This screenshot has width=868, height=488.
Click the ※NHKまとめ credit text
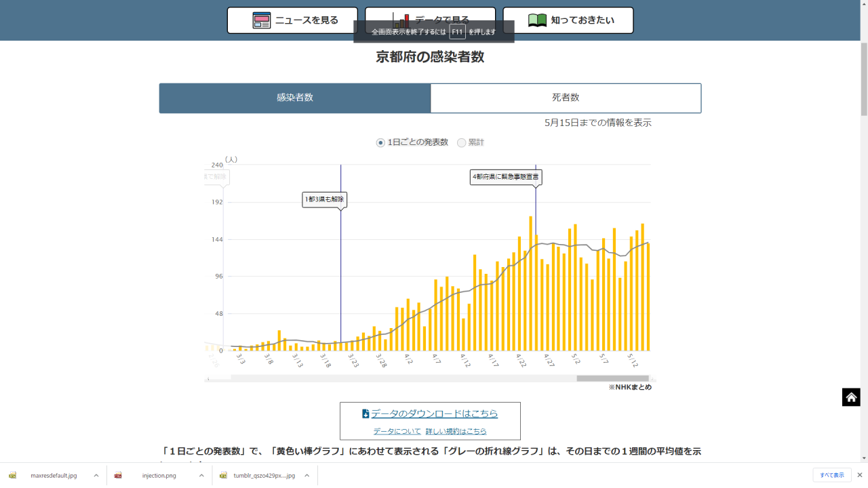[x=630, y=387]
